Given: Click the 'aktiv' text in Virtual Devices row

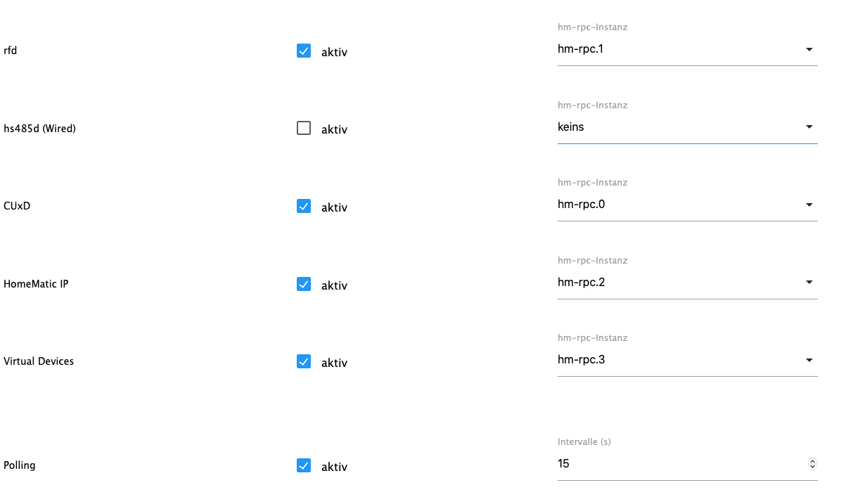Looking at the screenshot, I should point(334,363).
